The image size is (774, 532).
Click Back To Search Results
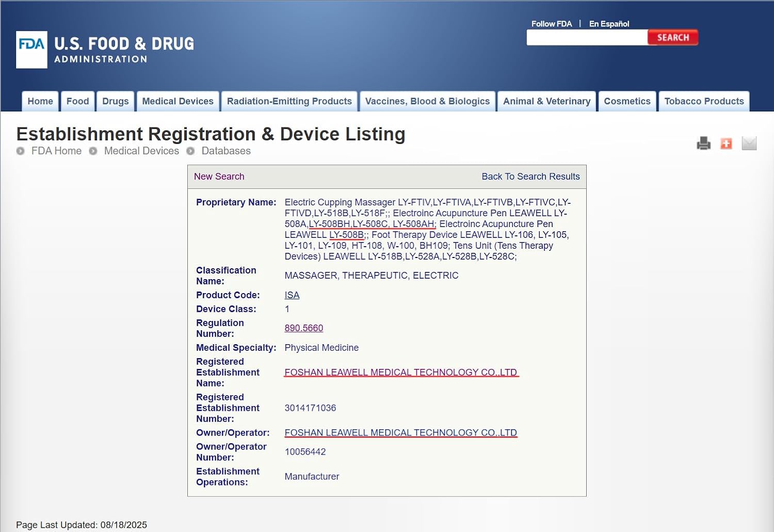[530, 176]
